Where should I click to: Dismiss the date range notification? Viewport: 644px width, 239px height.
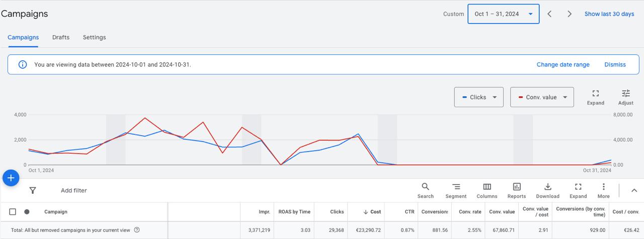click(615, 65)
